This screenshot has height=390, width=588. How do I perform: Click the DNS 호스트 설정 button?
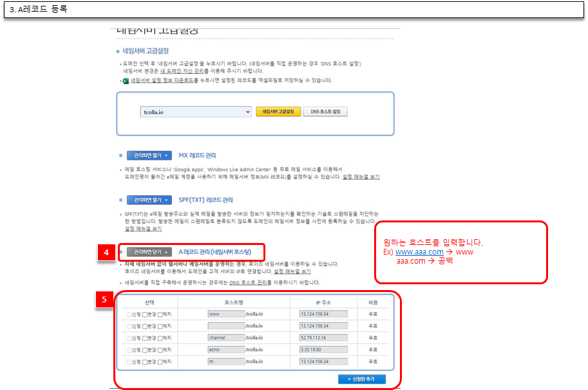coord(325,112)
